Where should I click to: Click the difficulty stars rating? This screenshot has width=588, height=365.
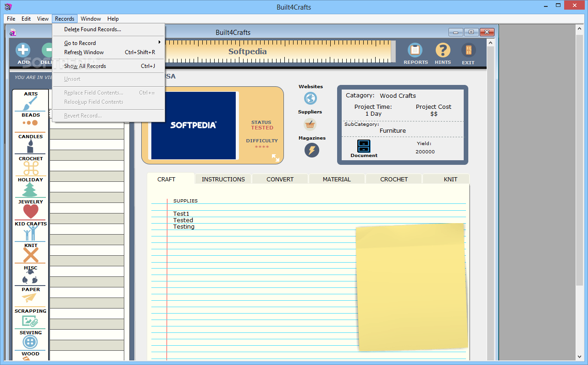coord(262,147)
